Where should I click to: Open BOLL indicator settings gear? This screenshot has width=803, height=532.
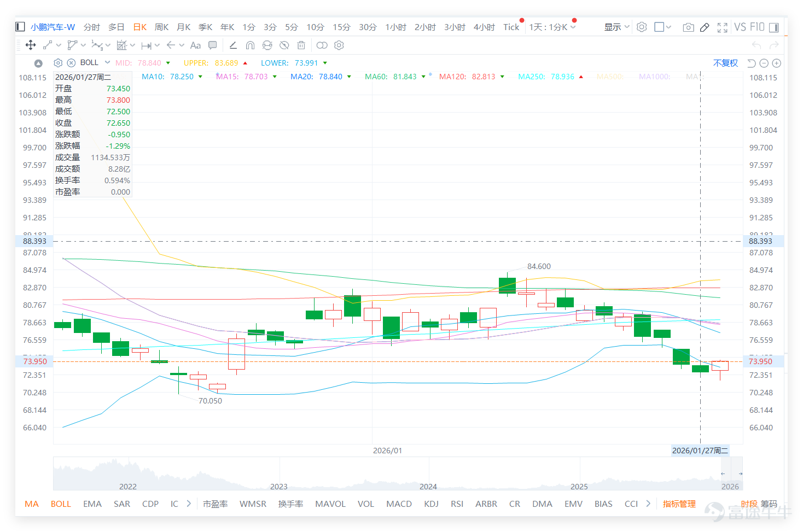58,63
